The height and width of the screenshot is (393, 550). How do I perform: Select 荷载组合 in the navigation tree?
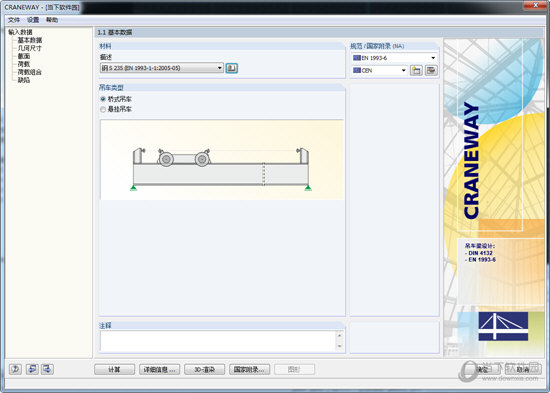[x=30, y=72]
